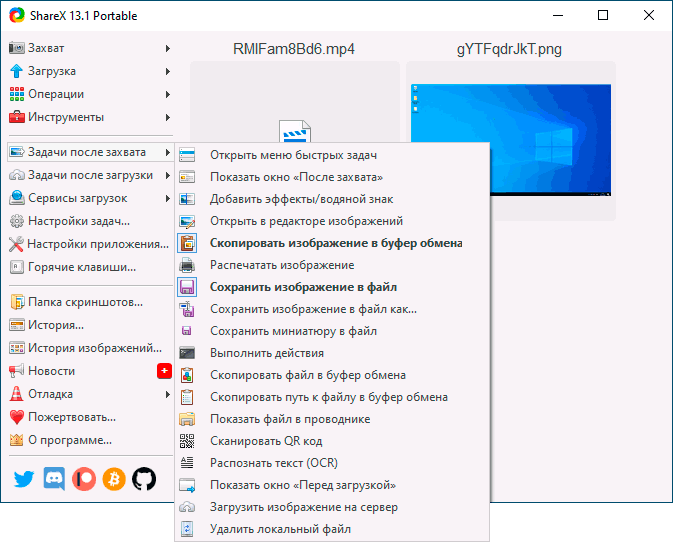
Task: Select the gYTFqdrJkT.png desktop thumbnail
Action: [511, 140]
